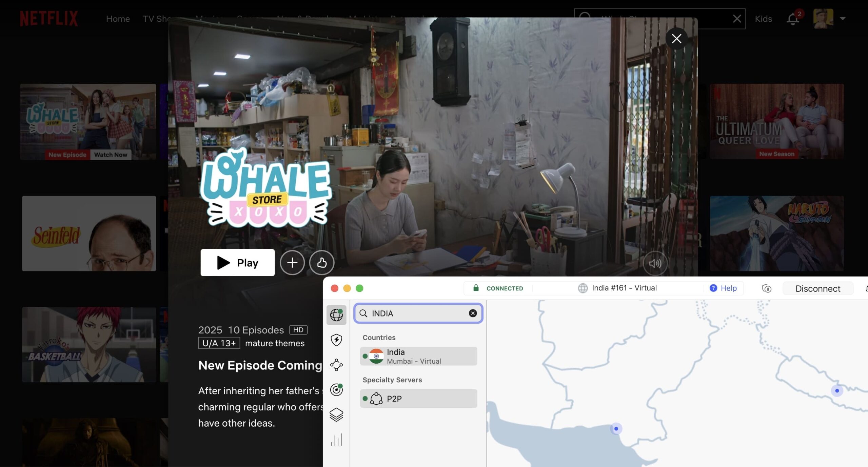868x467 pixels.
Task: Open the Meshnet panel
Action: point(336,365)
